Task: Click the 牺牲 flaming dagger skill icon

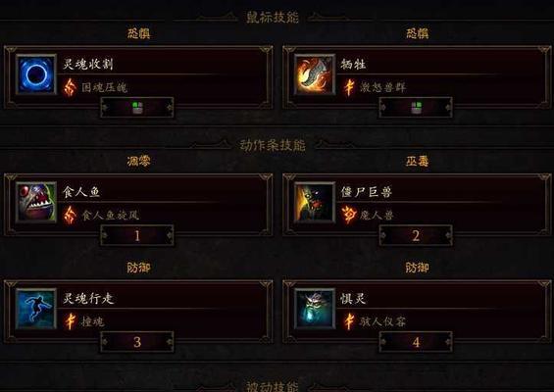Action: coord(315,74)
